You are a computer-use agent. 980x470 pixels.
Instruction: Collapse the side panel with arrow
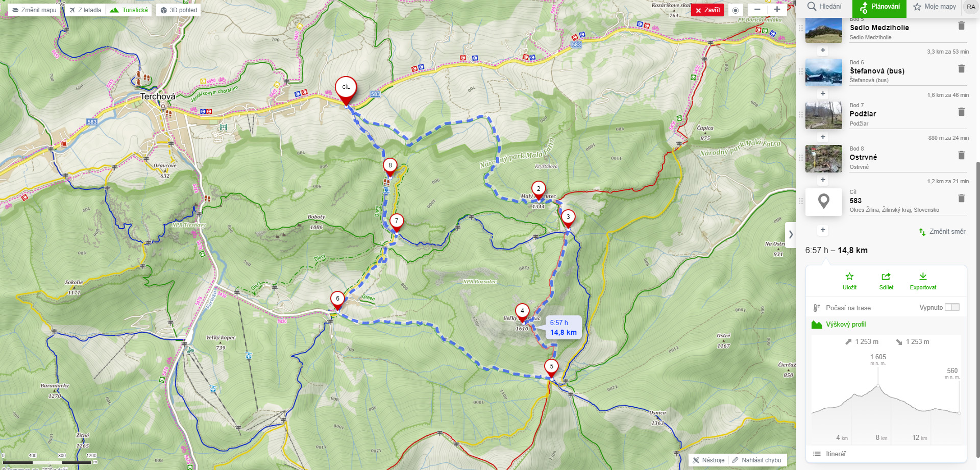tap(791, 235)
